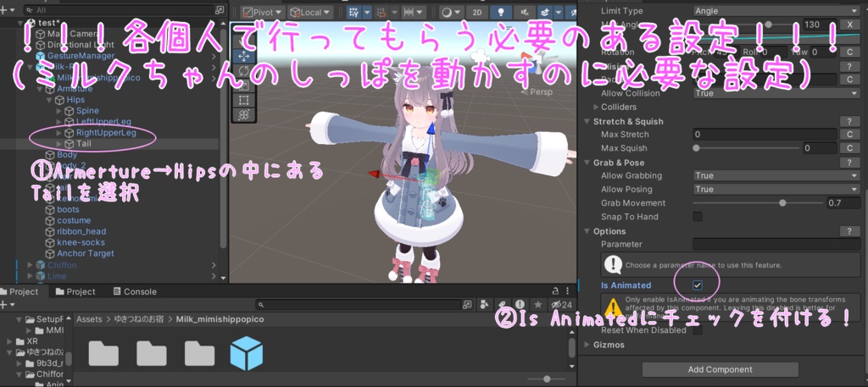Click the open search window icon in Project
The image size is (868, 387).
tap(468, 305)
